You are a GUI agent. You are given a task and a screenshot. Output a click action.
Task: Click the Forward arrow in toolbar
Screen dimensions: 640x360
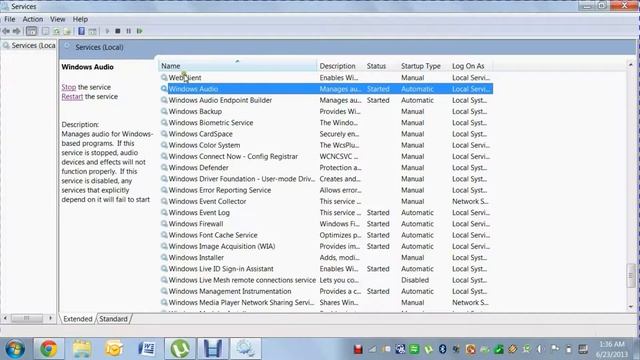[16, 31]
